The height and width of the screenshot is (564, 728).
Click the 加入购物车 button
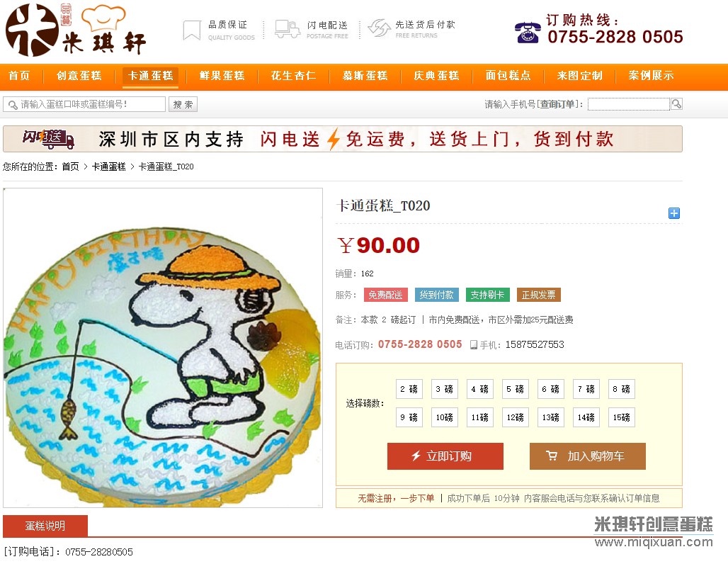click(x=587, y=456)
